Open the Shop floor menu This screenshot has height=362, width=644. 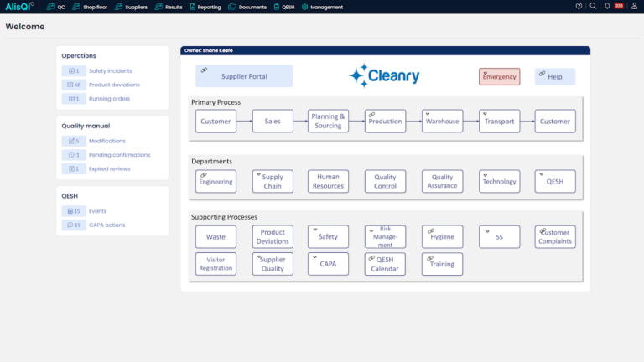pos(90,7)
